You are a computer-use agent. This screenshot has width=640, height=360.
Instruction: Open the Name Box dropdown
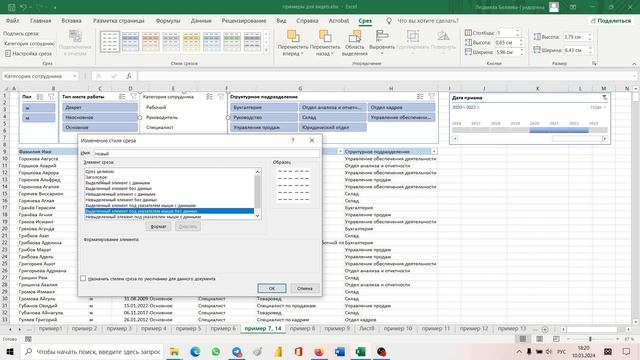(75, 76)
